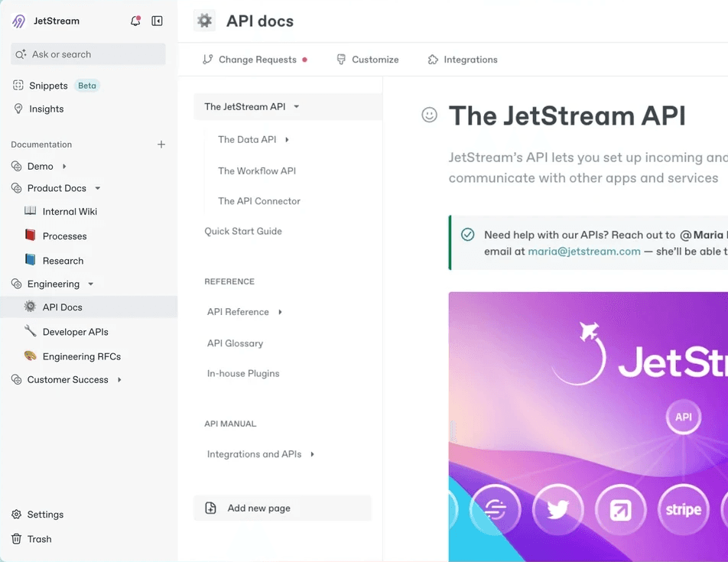Click the Engineering space icon
The width and height of the screenshot is (728, 562).
(16, 284)
